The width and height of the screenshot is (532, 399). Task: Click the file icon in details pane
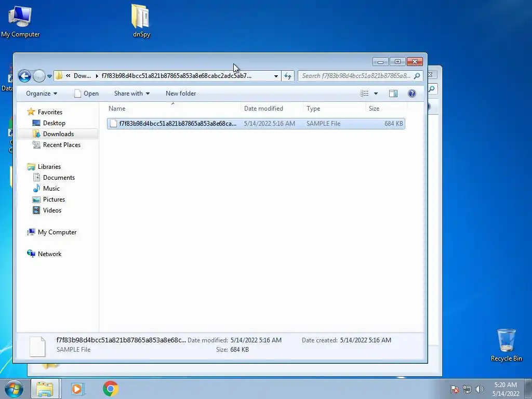(x=37, y=347)
